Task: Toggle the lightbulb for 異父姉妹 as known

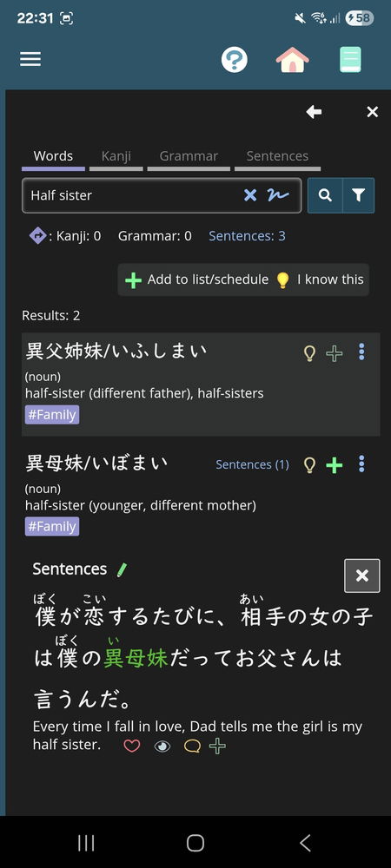Action: [x=309, y=353]
